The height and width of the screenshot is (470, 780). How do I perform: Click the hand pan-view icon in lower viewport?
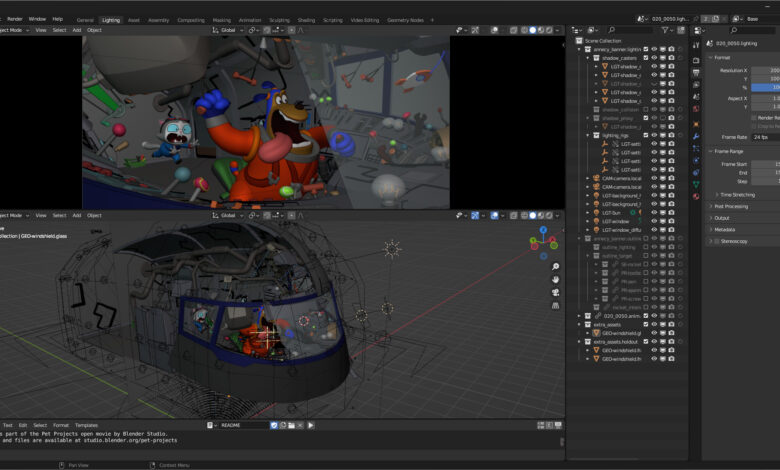(x=555, y=280)
